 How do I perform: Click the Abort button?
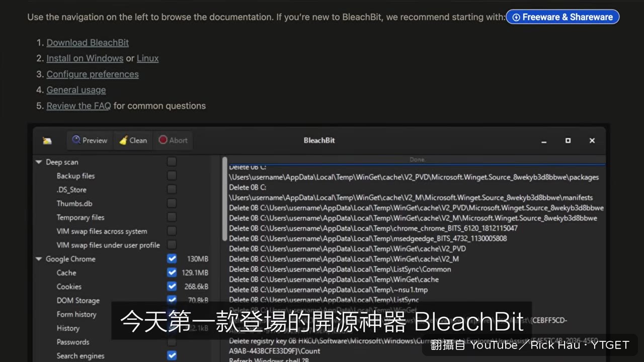(x=173, y=140)
